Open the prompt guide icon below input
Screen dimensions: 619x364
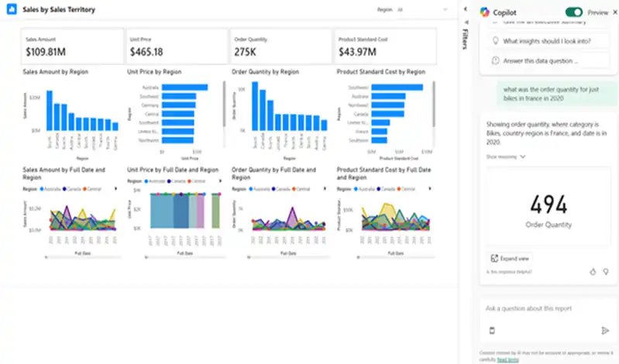492,331
